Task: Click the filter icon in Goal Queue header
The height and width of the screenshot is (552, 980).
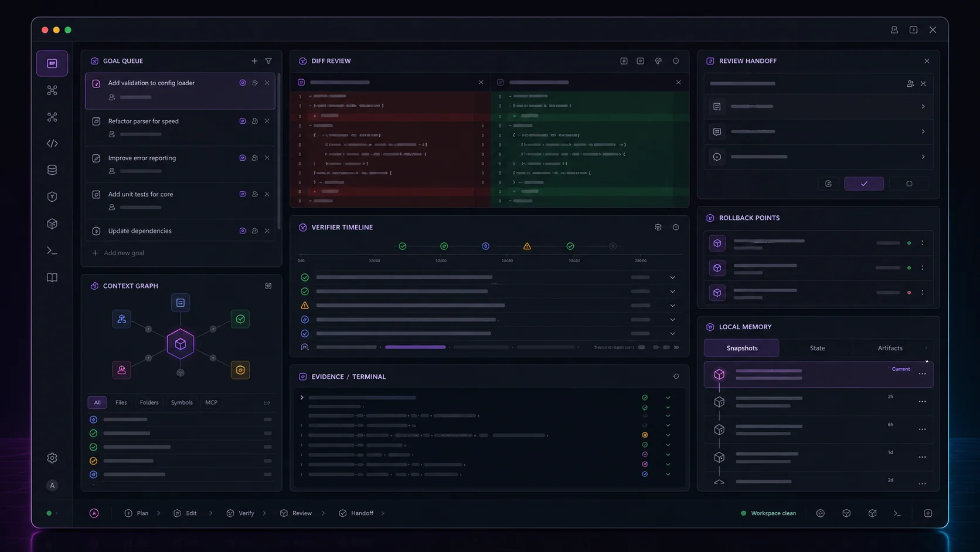Action: [x=268, y=61]
